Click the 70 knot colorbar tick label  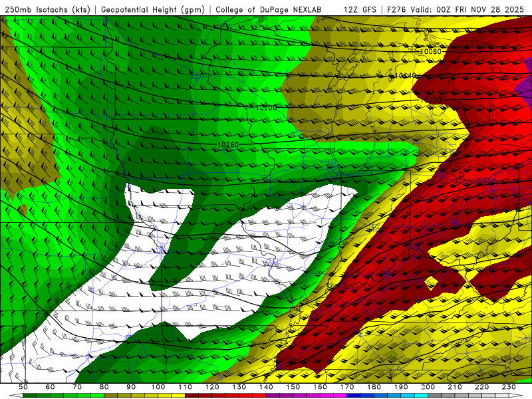coord(77,387)
